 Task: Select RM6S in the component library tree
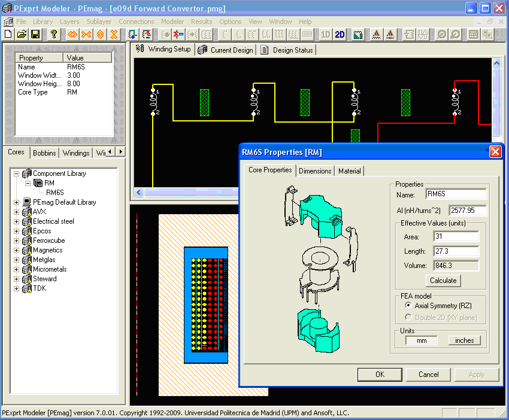click(55, 193)
